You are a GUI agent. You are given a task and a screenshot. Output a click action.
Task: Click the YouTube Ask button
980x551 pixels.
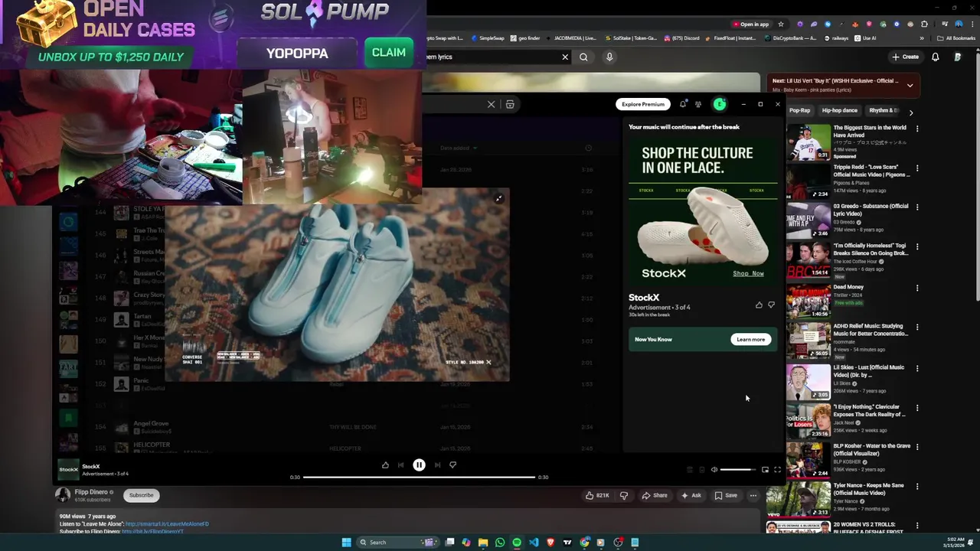691,495
